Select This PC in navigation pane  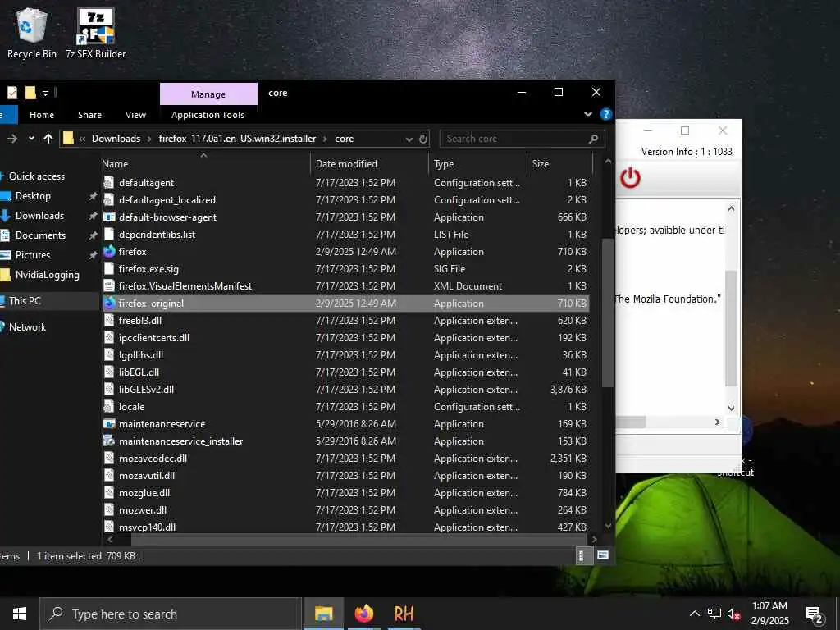25,300
